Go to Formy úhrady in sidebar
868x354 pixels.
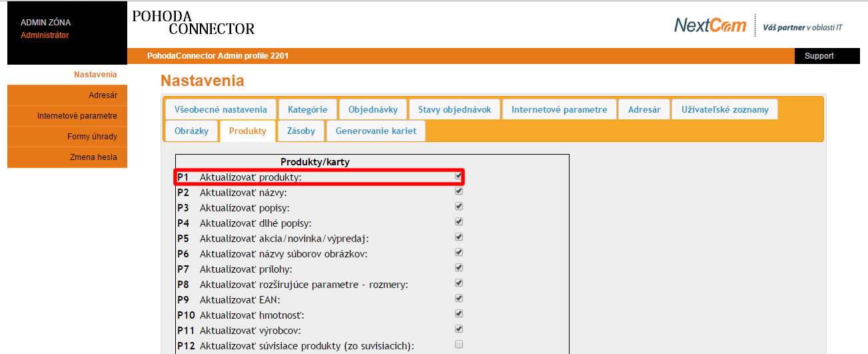67,137
